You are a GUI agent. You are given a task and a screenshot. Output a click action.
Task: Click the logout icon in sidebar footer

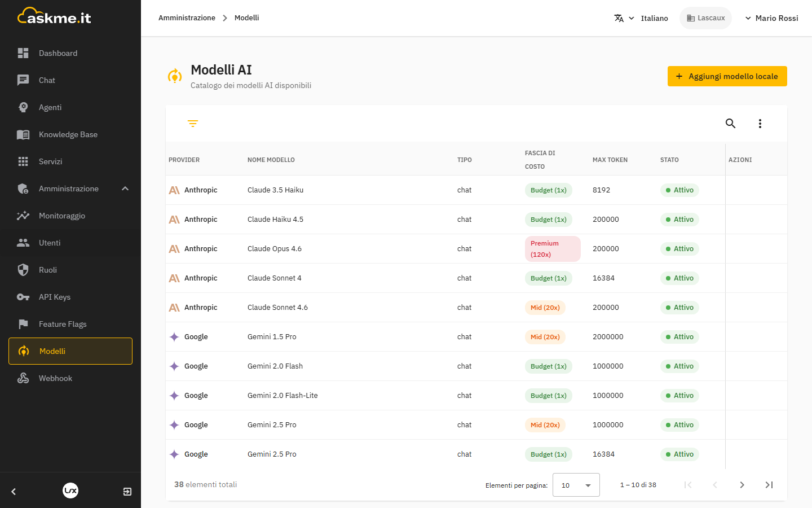(127, 492)
